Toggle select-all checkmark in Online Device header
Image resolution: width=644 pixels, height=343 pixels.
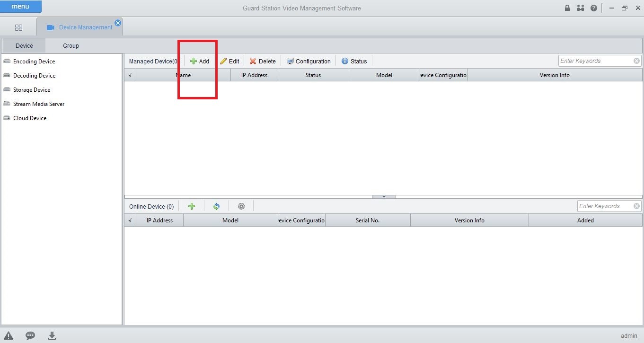[x=130, y=220]
